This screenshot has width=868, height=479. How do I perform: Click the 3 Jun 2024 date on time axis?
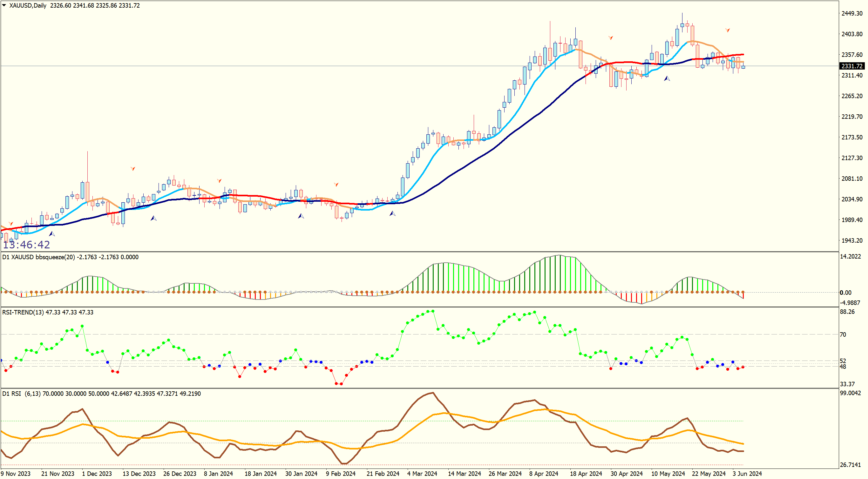[747, 474]
